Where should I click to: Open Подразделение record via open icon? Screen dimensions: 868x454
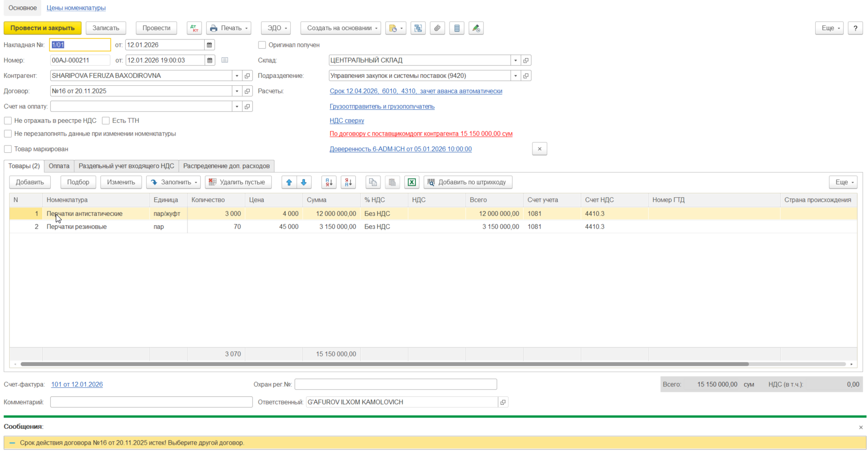click(x=526, y=75)
